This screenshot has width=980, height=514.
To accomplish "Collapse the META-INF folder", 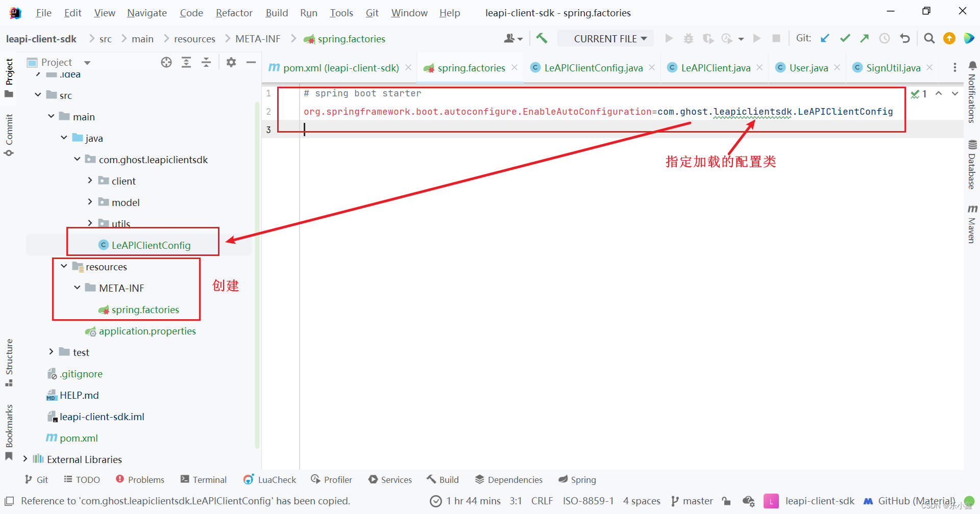I will [77, 288].
